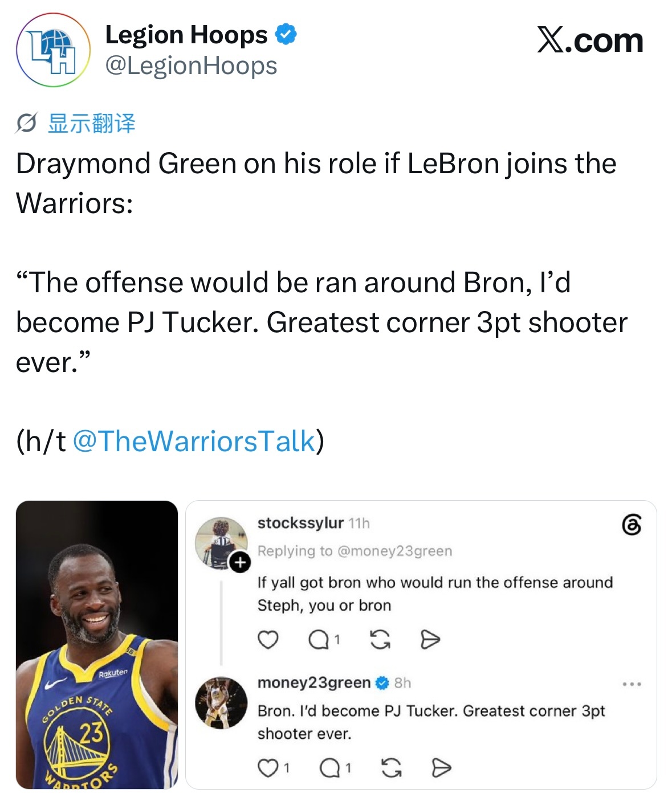Share money23green's reply via the send icon

441,769
